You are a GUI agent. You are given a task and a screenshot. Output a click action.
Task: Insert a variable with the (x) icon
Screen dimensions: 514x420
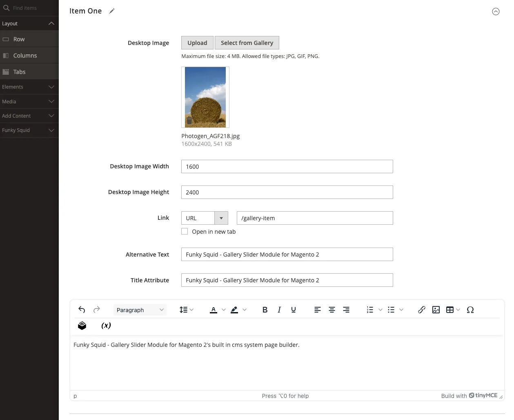point(106,325)
